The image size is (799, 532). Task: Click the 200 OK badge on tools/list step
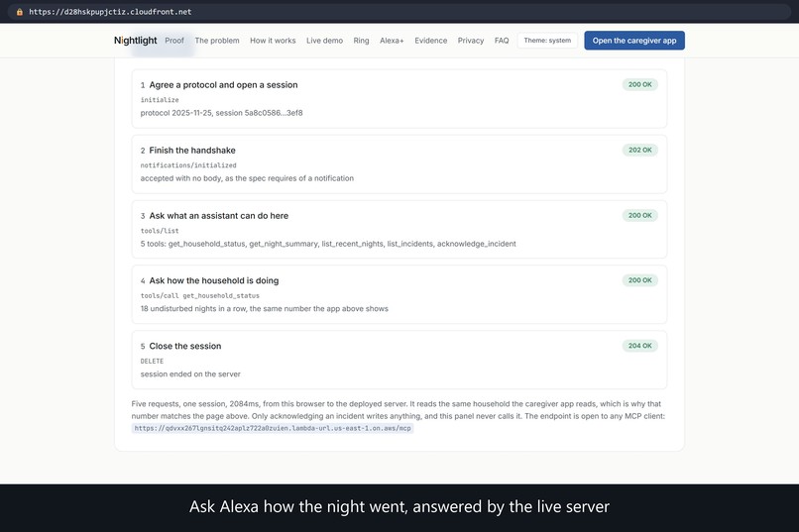tap(640, 215)
